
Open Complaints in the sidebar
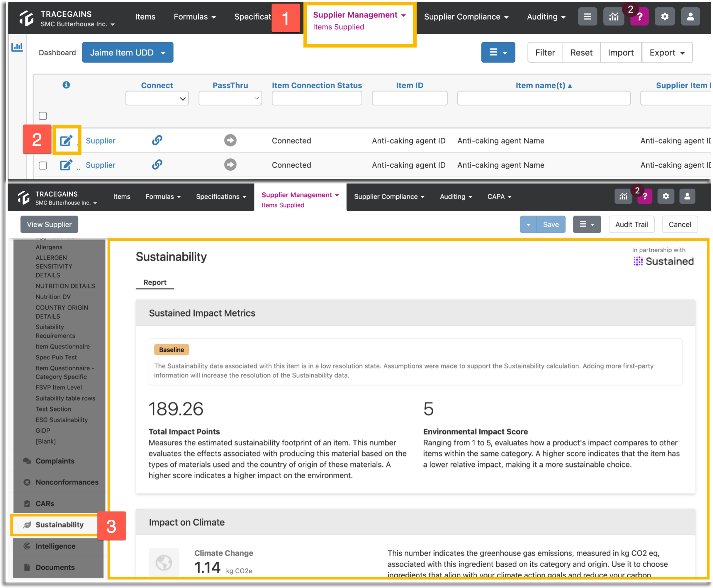[55, 461]
